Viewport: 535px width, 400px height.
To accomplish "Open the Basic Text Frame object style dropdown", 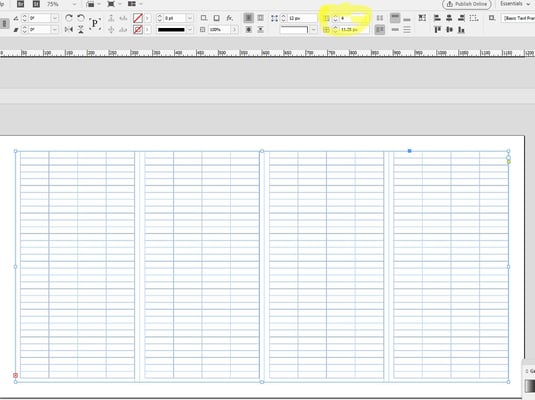I will click(518, 18).
